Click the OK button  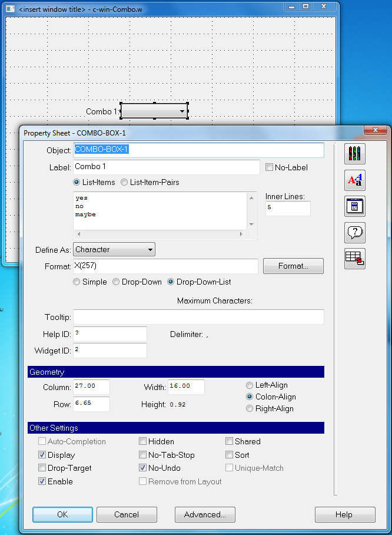(x=63, y=514)
